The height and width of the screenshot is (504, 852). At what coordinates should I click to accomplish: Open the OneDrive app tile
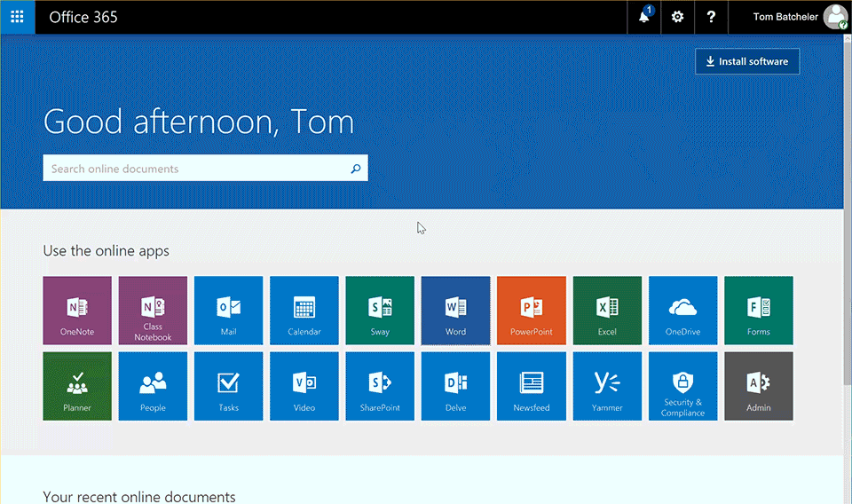point(683,310)
